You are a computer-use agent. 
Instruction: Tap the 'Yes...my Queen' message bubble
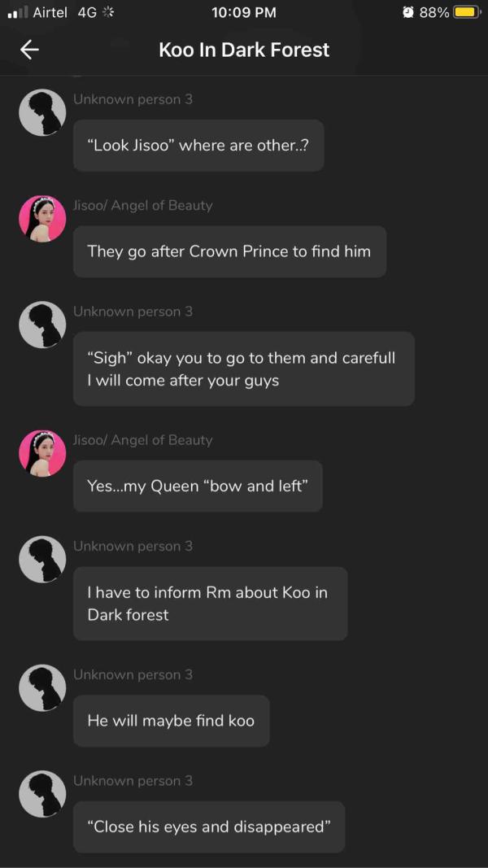(198, 486)
